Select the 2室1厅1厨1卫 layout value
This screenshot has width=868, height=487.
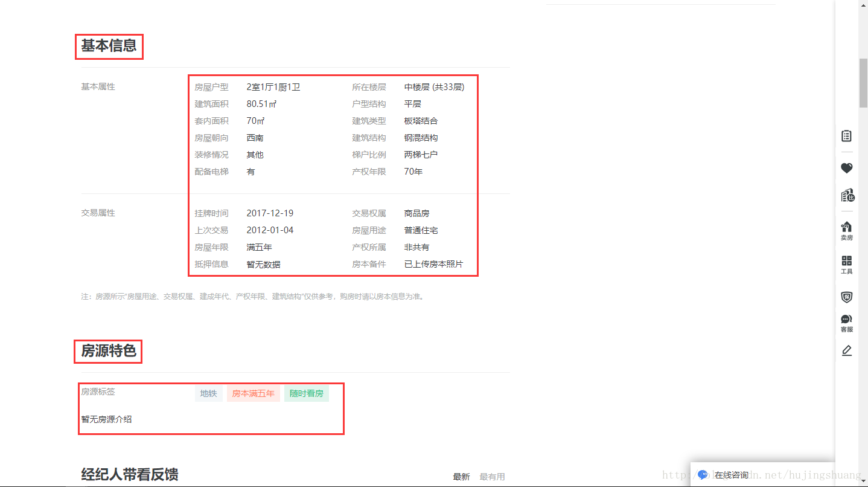click(x=273, y=87)
